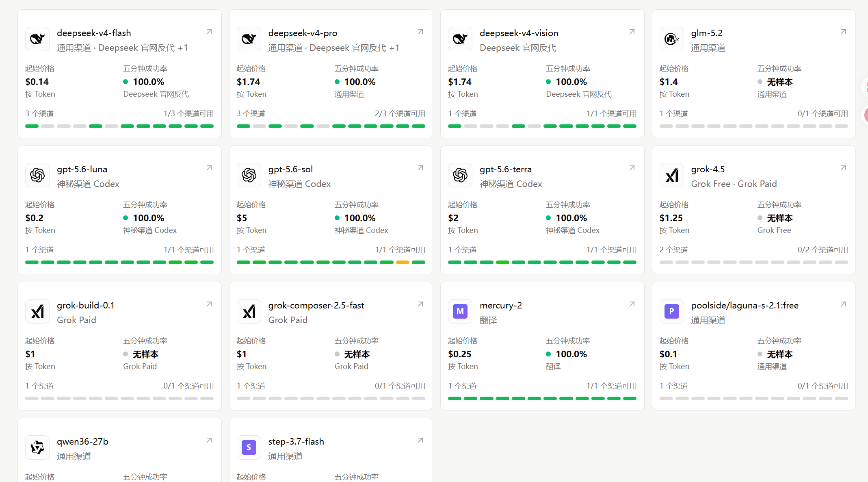868x482 pixels.
Task: Open grok-composer-2.5-fast with its arrow icon
Action: pos(420,304)
